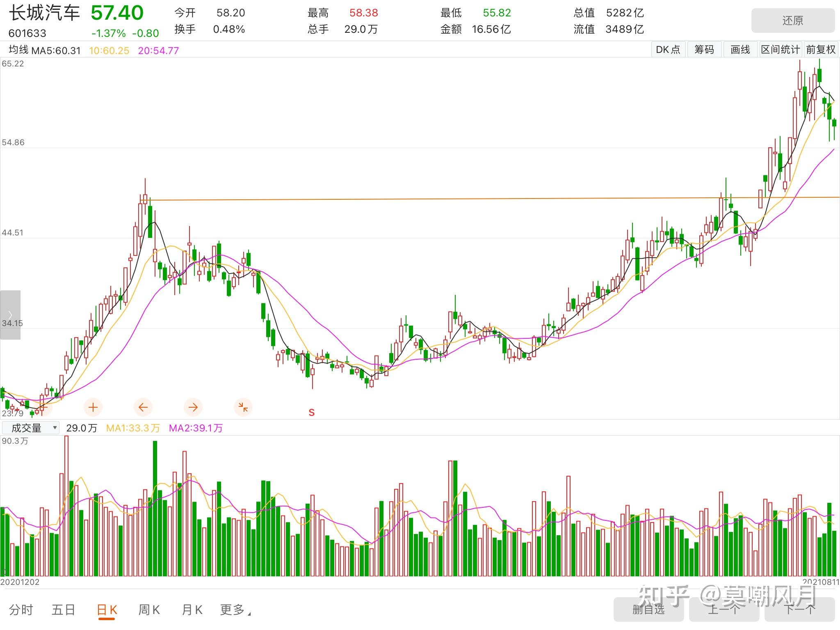Select the 周K chart tab

149,610
